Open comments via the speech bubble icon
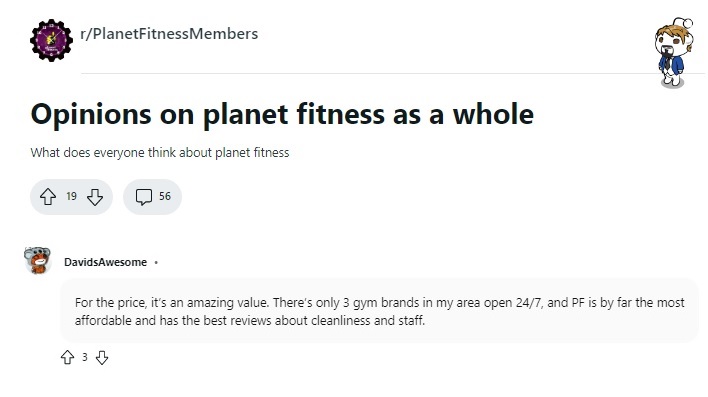This screenshot has height=397, width=708. click(x=144, y=197)
